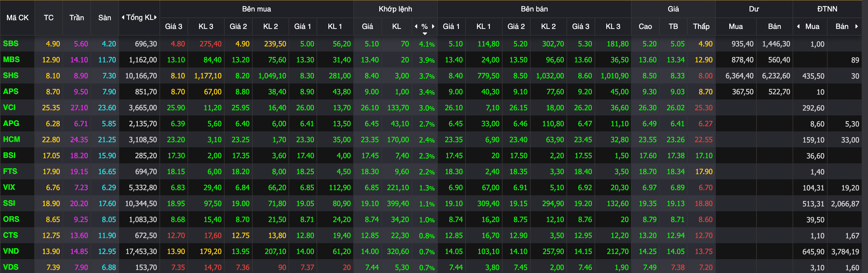868x273 pixels.
Task: Click sort-descending arrow below % header
Action: click(x=425, y=33)
